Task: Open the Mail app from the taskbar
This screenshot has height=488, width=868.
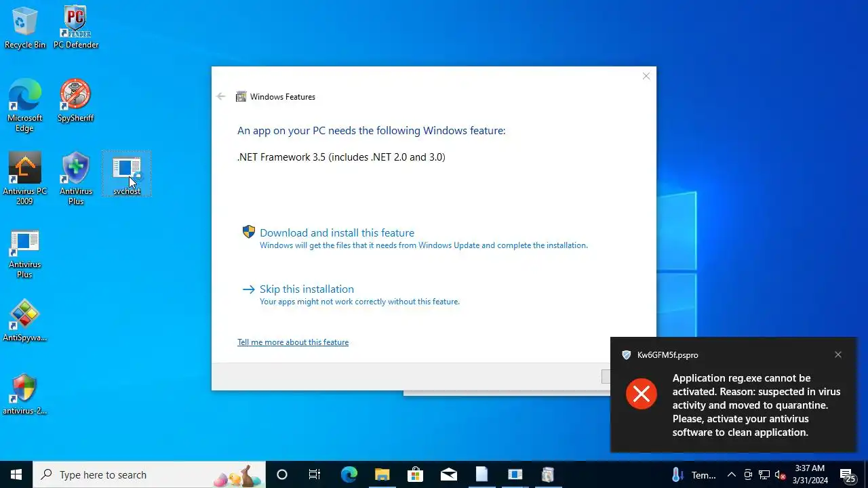Action: tap(448, 474)
